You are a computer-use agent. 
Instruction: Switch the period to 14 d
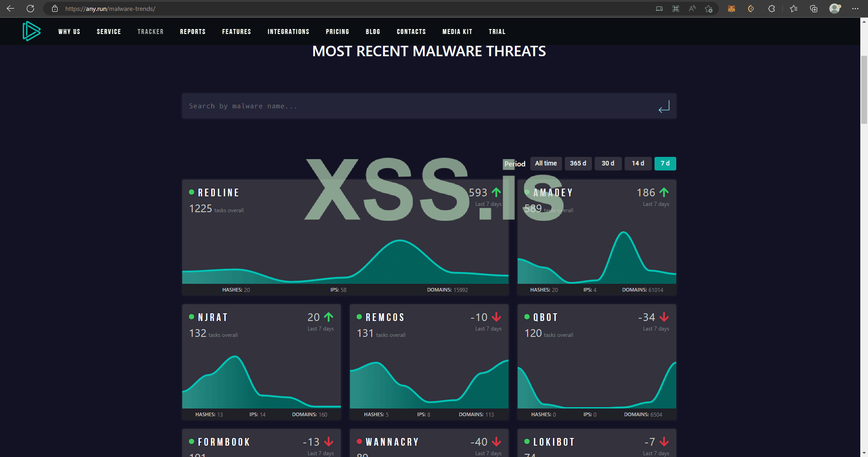coord(638,164)
